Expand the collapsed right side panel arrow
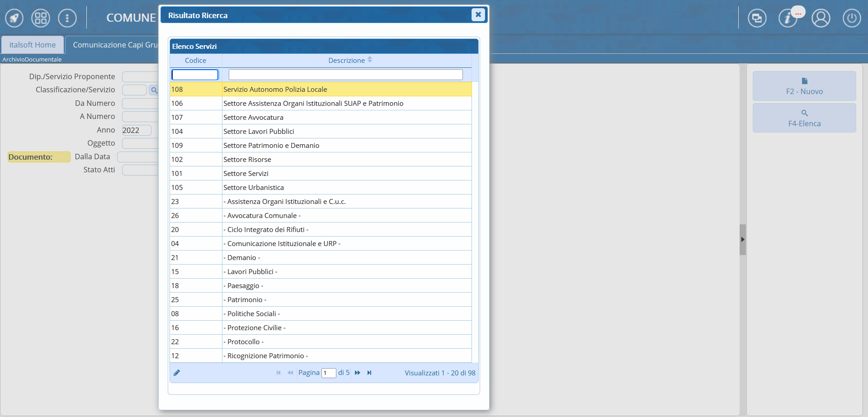The width and height of the screenshot is (868, 417). pos(742,240)
